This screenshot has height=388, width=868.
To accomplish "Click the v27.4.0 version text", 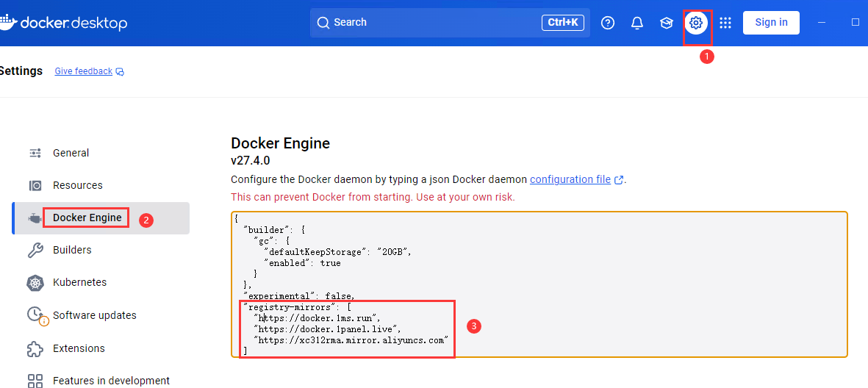I will 250,161.
